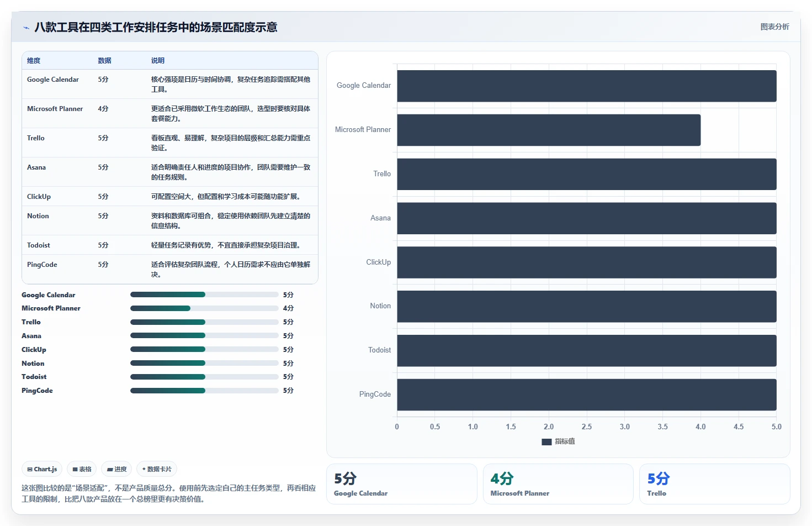Click the Notion description starting 资料和数据库
The width and height of the screenshot is (812, 526).
(x=231, y=221)
